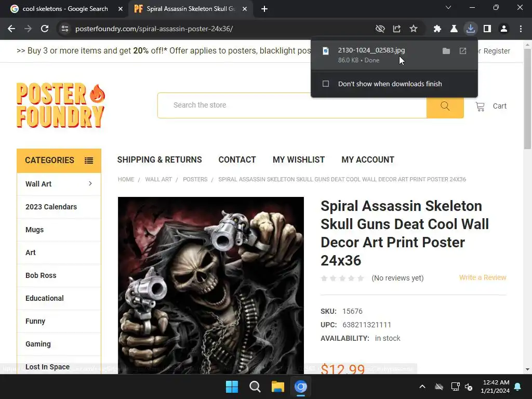
Task: Bookmark this page with the star icon
Action: click(413, 29)
